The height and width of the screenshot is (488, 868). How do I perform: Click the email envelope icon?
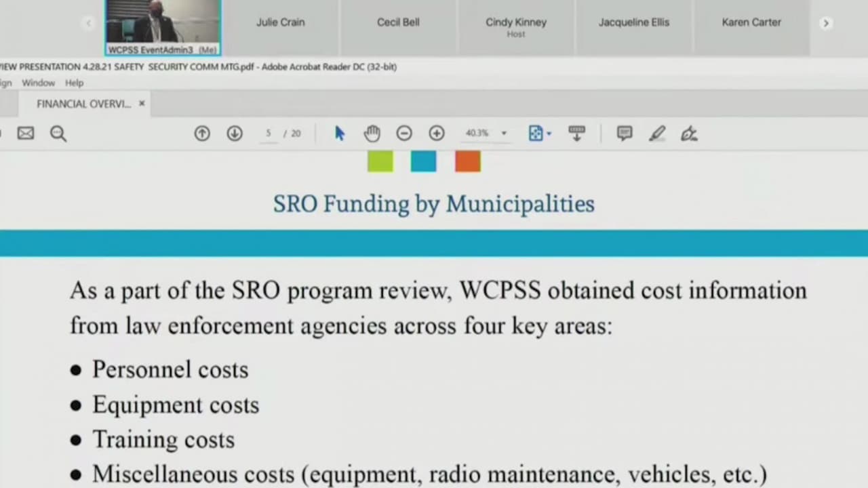click(26, 134)
